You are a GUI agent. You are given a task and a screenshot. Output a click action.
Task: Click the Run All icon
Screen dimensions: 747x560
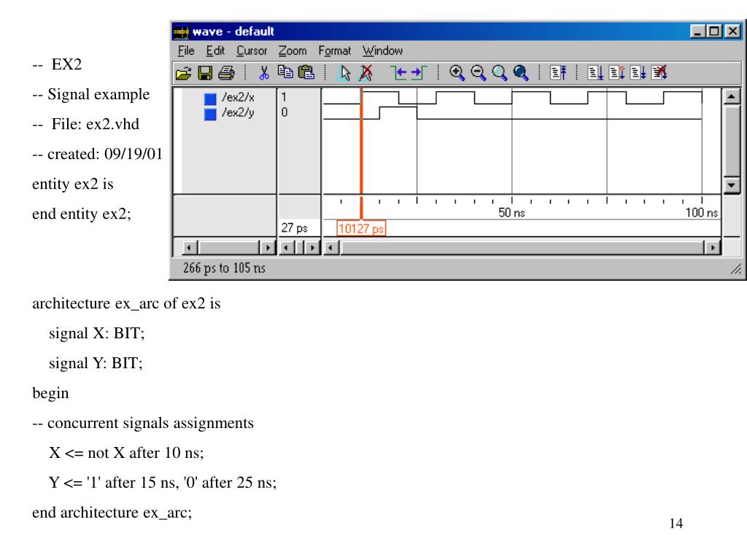coord(638,73)
